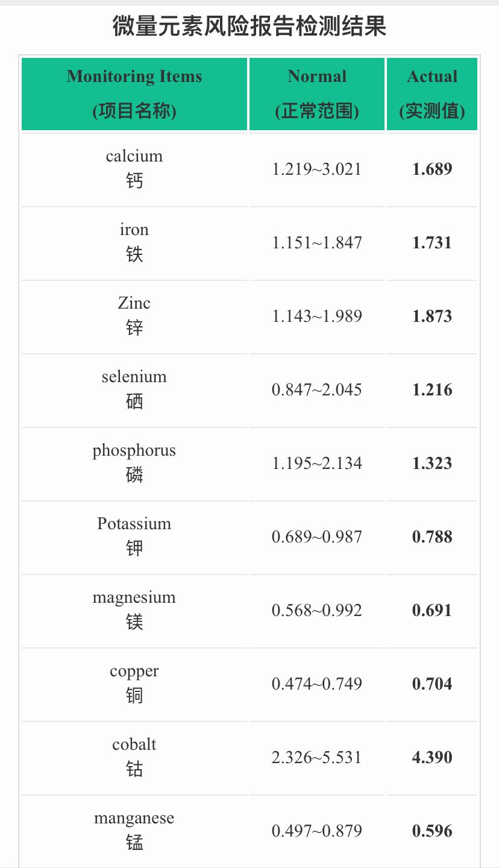Click the phosphorus actual value 1.323
Viewport: 499px width, 868px height.
432,463
